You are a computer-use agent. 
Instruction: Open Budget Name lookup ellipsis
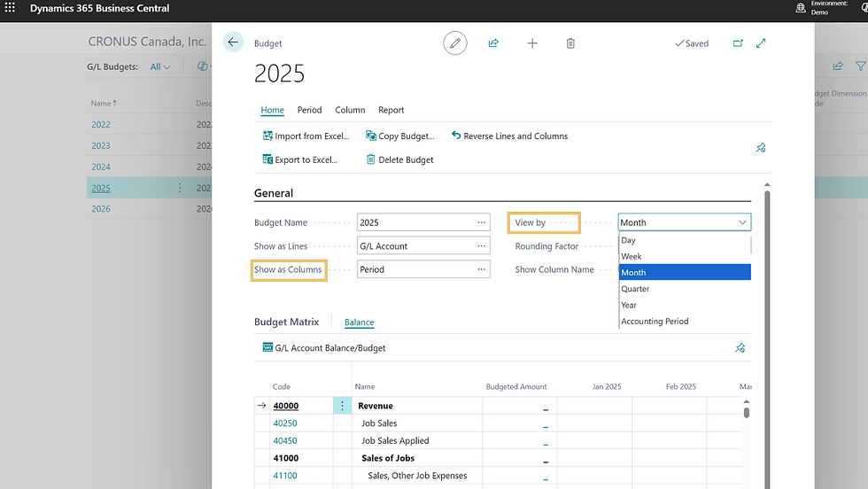click(482, 222)
